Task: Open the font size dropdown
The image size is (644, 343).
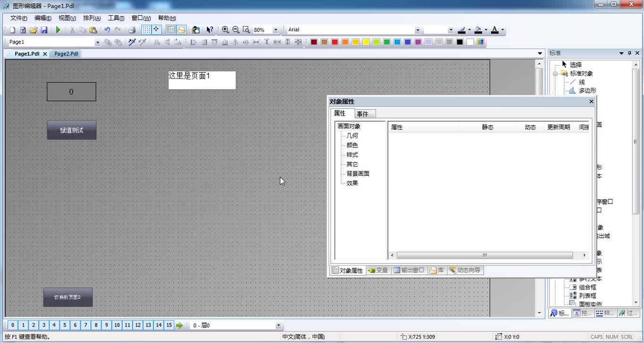Action: click(x=450, y=30)
